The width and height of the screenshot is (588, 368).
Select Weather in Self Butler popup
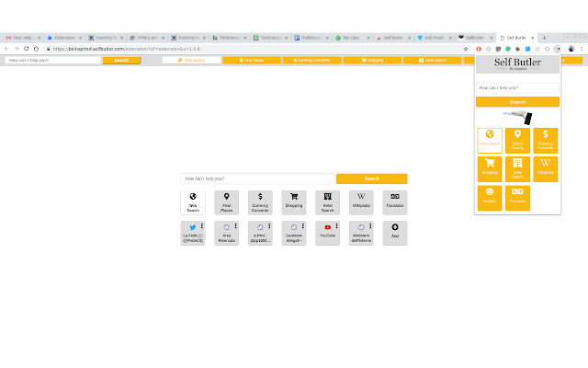pyautogui.click(x=490, y=198)
